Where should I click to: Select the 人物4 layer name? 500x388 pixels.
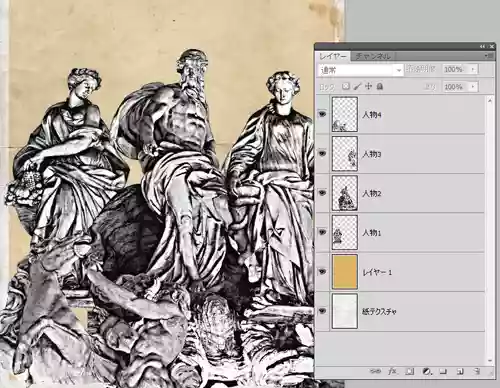372,115
